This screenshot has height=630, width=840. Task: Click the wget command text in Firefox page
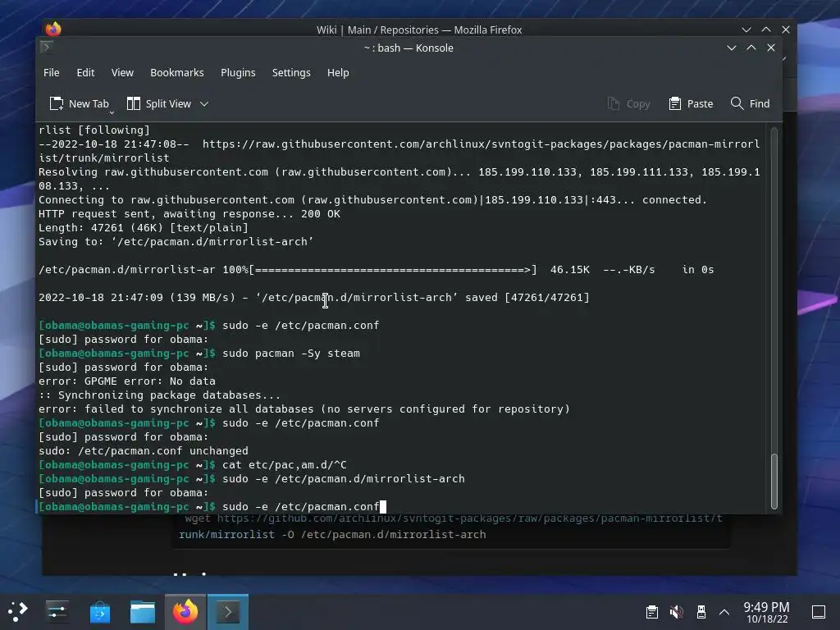pyautogui.click(x=450, y=527)
